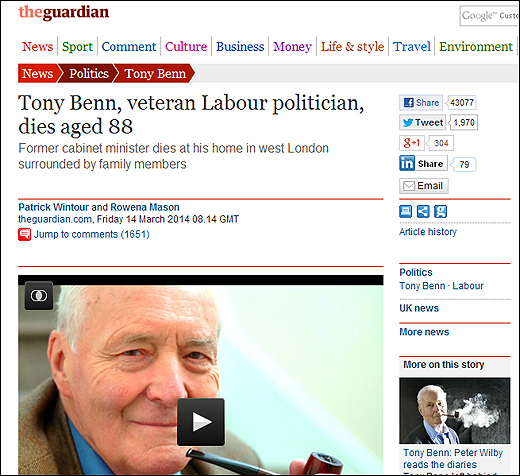The image size is (520, 476).
Task: Click the Guardian logo
Action: [x=64, y=12]
